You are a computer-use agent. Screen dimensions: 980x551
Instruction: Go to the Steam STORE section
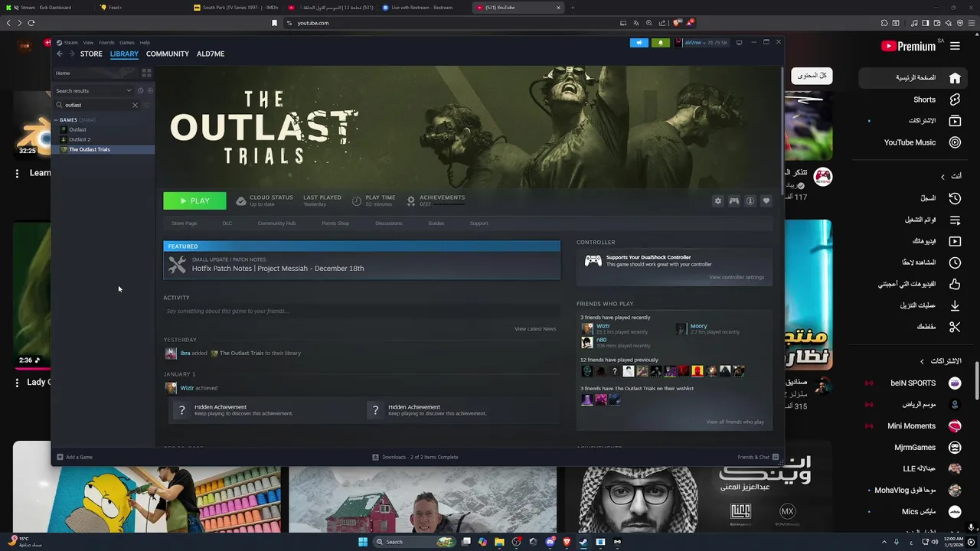(x=91, y=54)
